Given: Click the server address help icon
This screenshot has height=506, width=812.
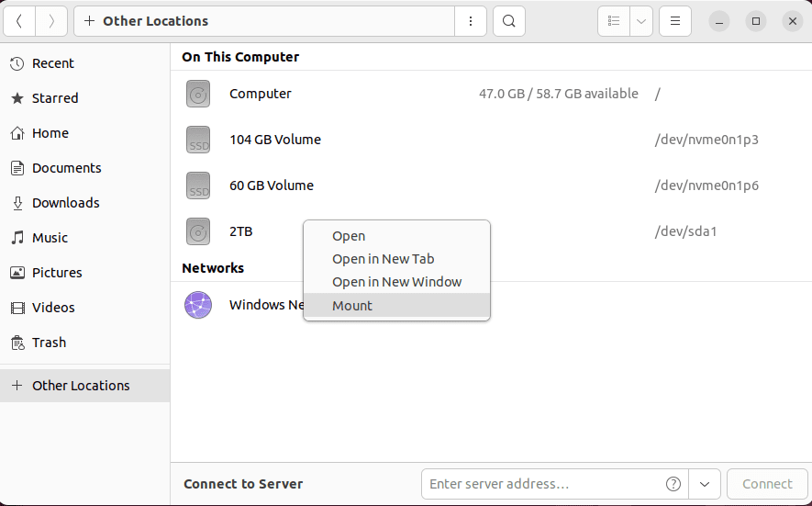Looking at the screenshot, I should (673, 484).
